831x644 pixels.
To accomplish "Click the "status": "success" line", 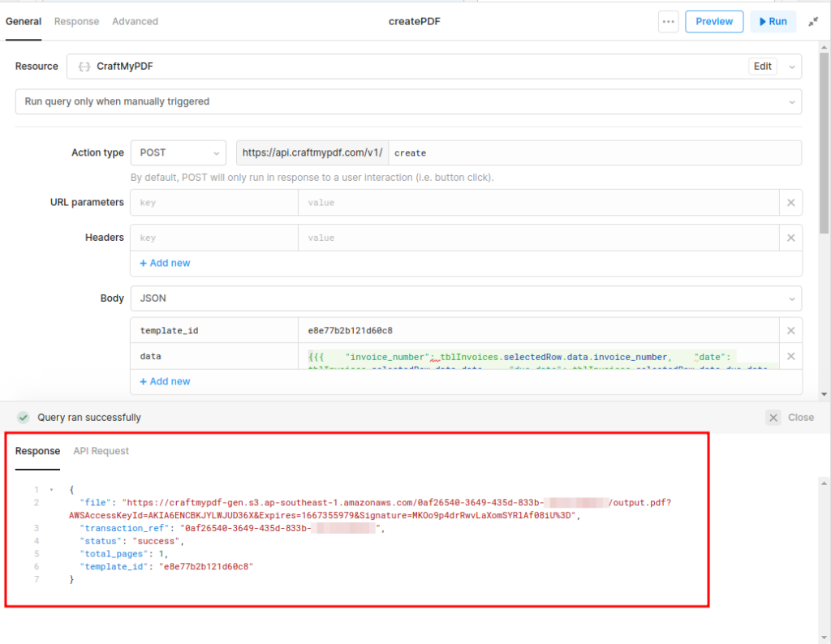I will [131, 541].
